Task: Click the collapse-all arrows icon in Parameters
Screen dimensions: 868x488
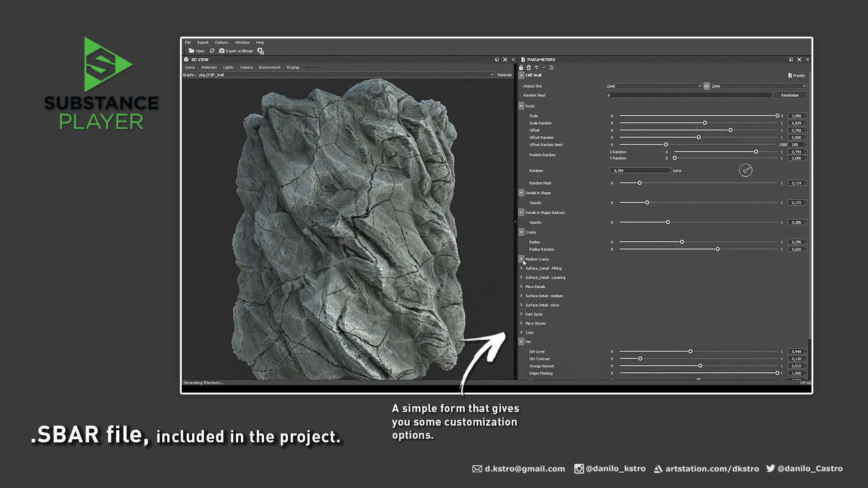Action: pos(537,68)
